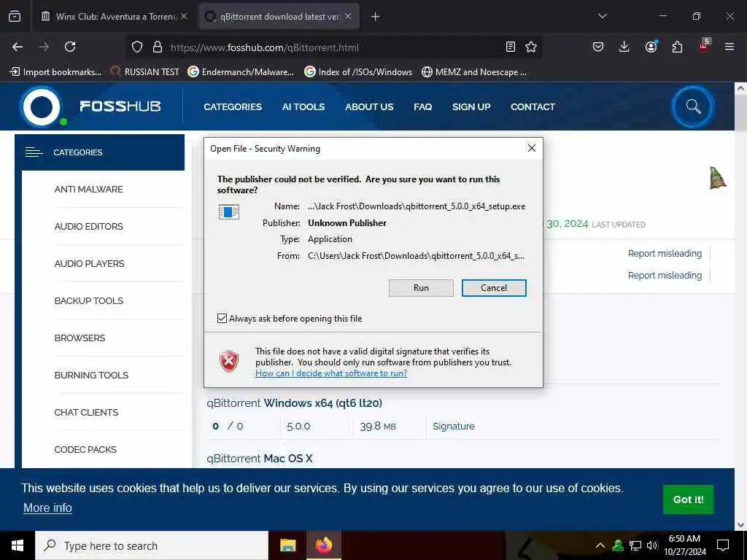747x560 pixels.
Task: Open CODEC PACKS category
Action: click(85, 449)
